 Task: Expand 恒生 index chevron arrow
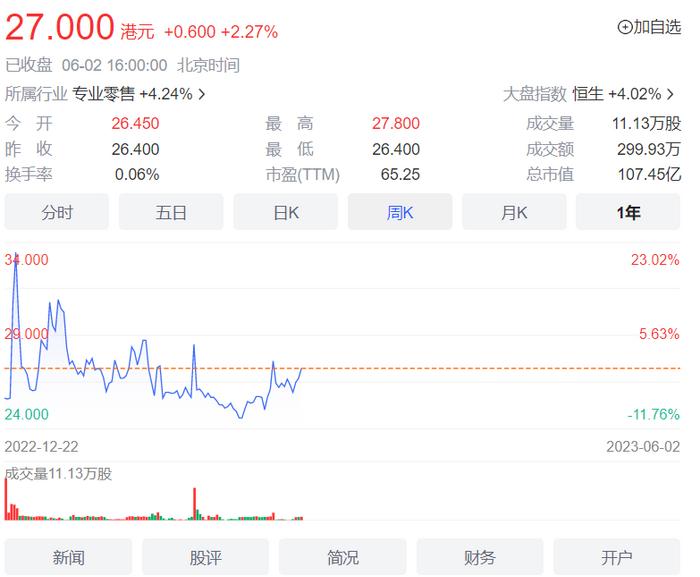tap(671, 95)
